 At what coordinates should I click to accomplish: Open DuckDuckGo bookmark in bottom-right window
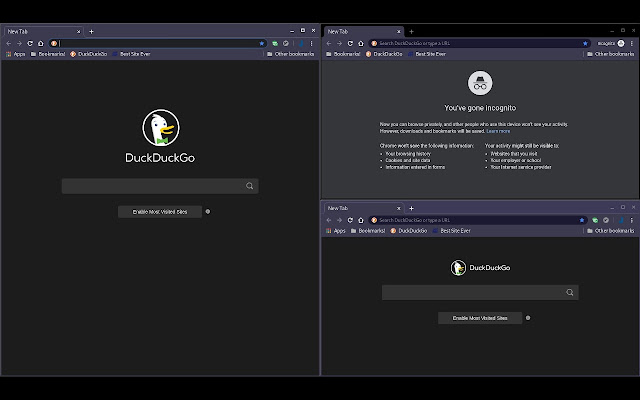click(x=409, y=231)
